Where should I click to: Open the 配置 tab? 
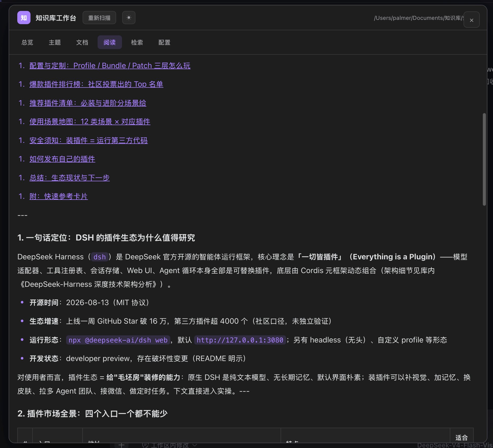coord(164,42)
